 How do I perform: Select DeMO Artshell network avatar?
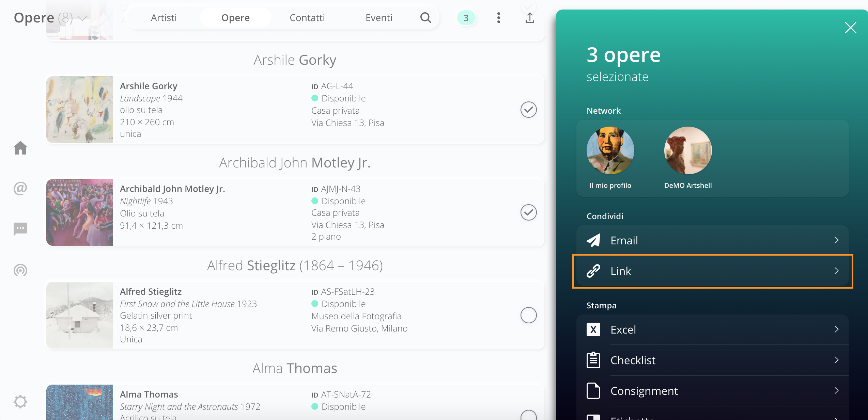pos(688,150)
